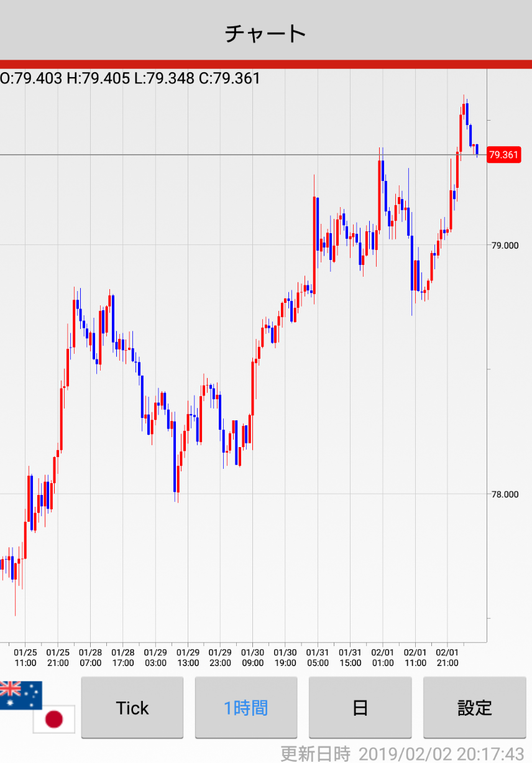The image size is (532, 763).
Task: Click the 78.000 price axis label
Action: [x=504, y=495]
